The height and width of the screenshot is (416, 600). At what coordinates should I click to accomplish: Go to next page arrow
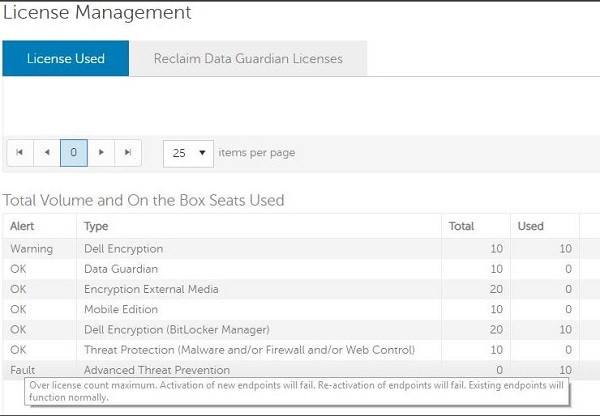tap(101, 153)
